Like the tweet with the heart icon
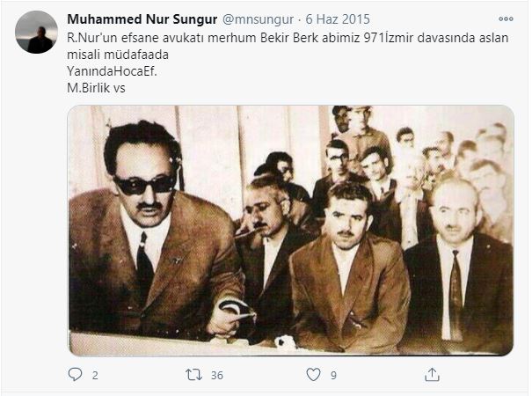This screenshot has height=396, width=532. click(313, 375)
